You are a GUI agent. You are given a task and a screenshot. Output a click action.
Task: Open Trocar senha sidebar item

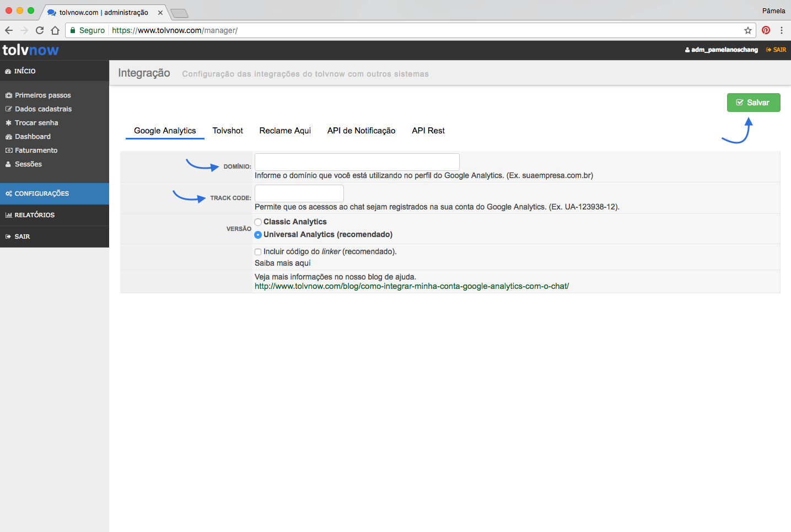(x=32, y=123)
